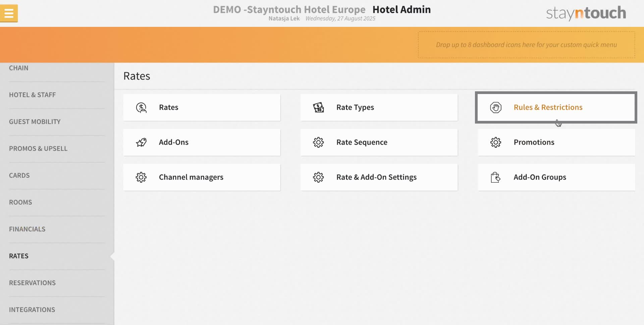Screen dimensions: 644x325
Task: Click the Channel managers gear icon
Action: [141, 177]
